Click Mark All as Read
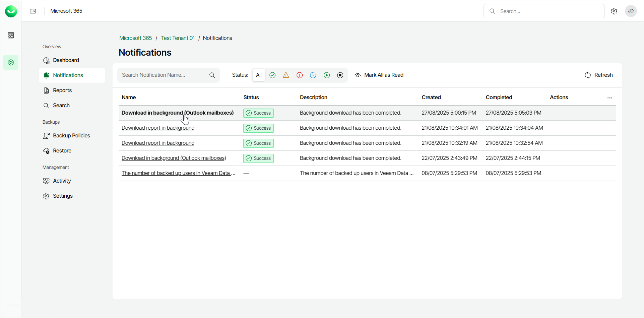This screenshot has width=644, height=318. point(379,75)
